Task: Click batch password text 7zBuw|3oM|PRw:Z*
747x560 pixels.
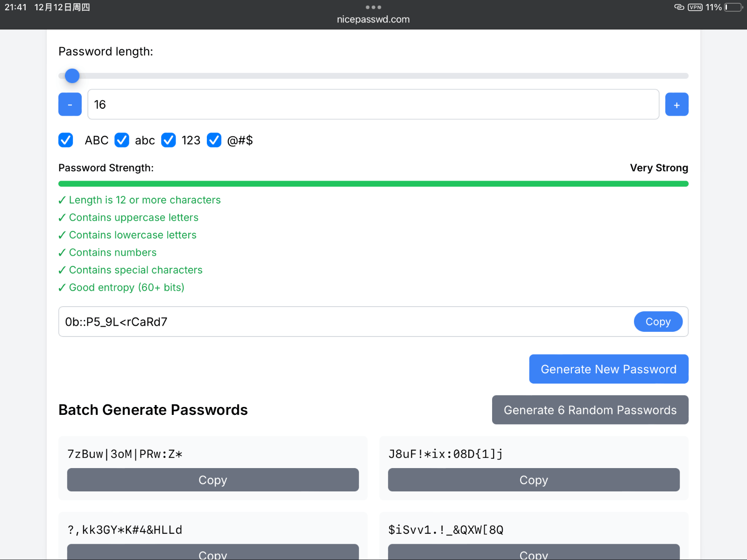Action: pos(125,454)
